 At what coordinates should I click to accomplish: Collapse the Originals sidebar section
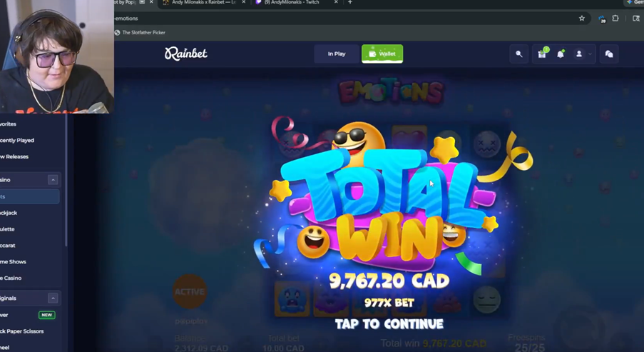(x=53, y=298)
